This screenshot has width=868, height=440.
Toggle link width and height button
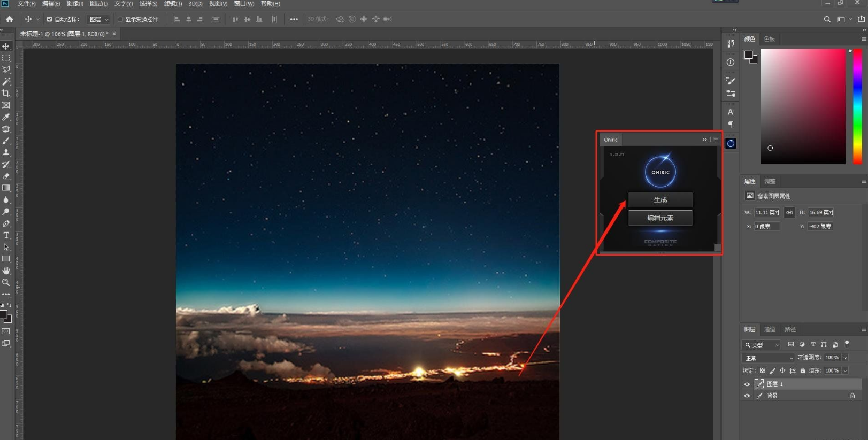pyautogui.click(x=789, y=212)
